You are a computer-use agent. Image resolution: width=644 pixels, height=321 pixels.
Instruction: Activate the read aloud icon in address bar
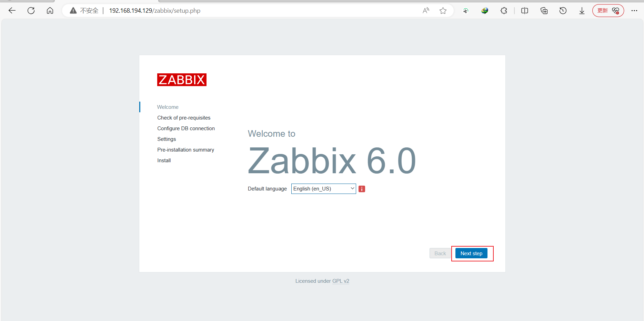click(426, 11)
